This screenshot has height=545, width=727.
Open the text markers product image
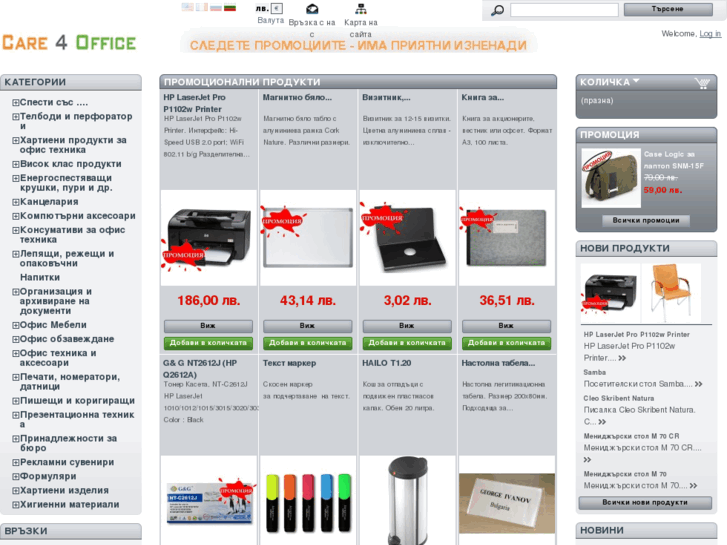point(308,500)
